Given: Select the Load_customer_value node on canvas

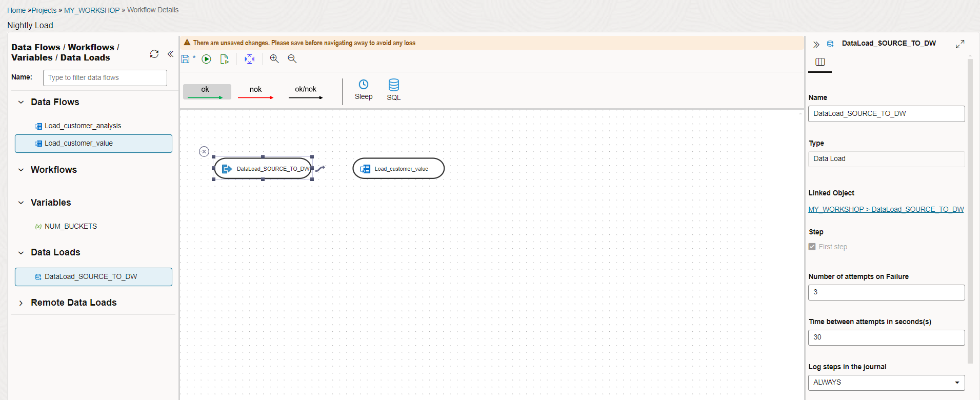Looking at the screenshot, I should (398, 169).
